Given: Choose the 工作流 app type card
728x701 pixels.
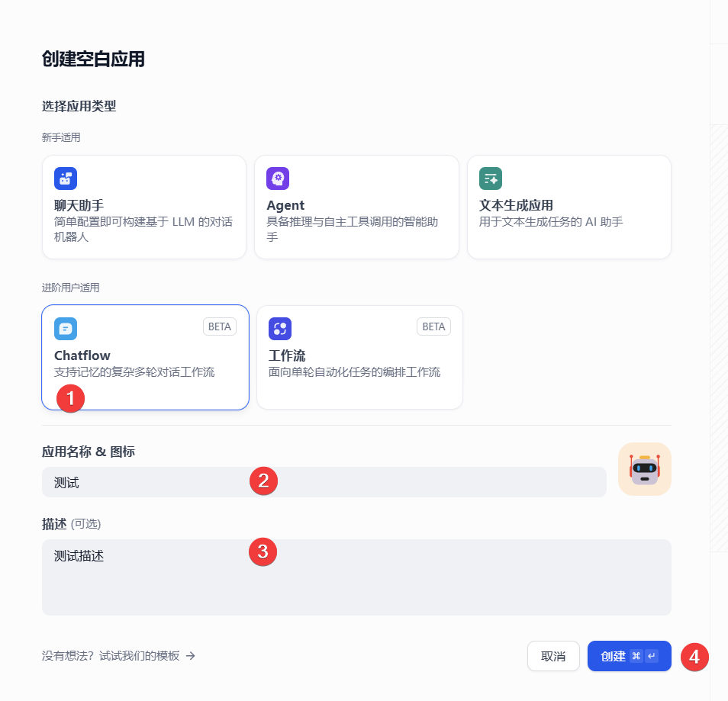Looking at the screenshot, I should click(360, 358).
